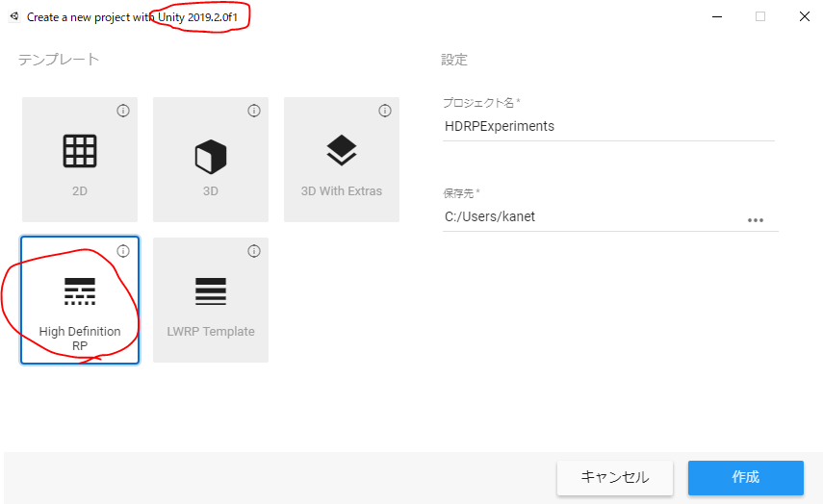The height and width of the screenshot is (504, 823).
Task: Edit the project name field HDRPExperiments
Action: coord(609,126)
